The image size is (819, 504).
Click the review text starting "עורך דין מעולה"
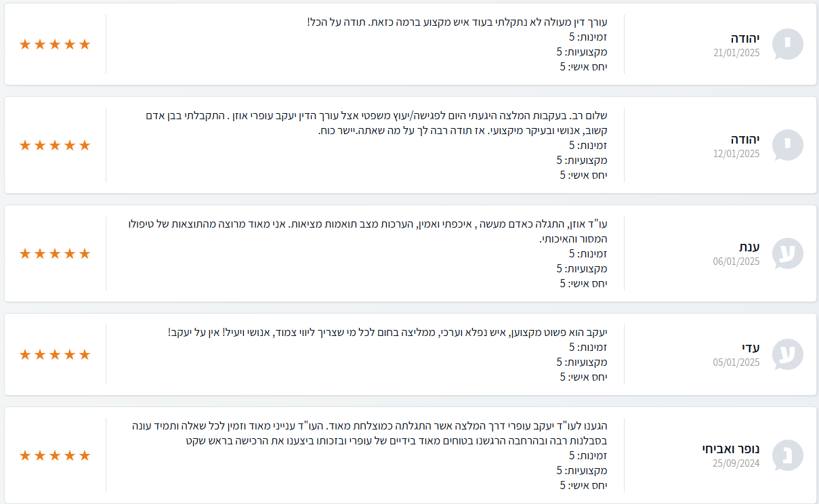pyautogui.click(x=457, y=22)
